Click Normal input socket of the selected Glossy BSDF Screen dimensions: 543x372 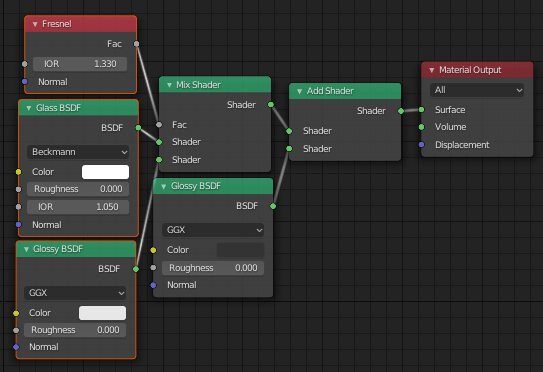pyautogui.click(x=16, y=347)
